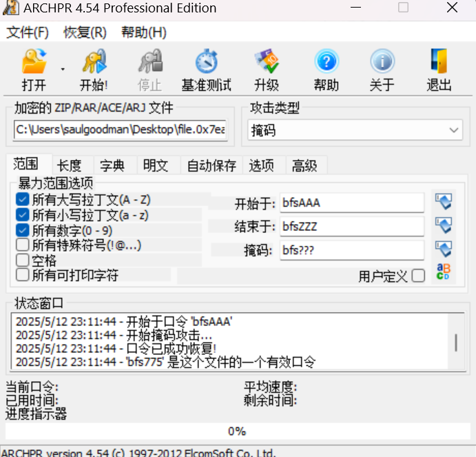Image resolution: width=476 pixels, height=457 pixels.
Task: Close the ARCHPR window
Action: coord(452,8)
